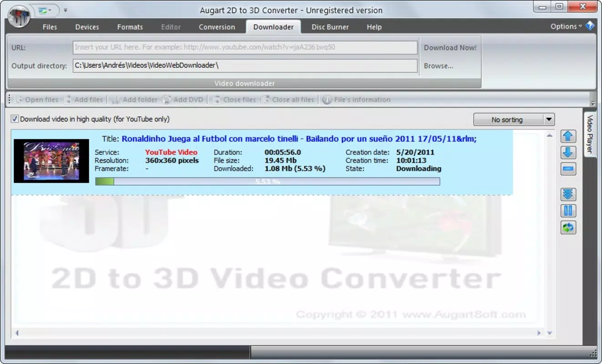Click the Download Now! button
The height and width of the screenshot is (364, 602).
pos(450,48)
